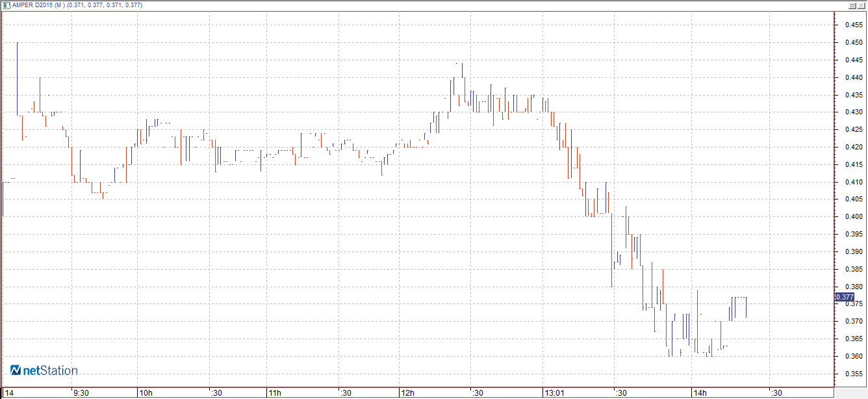Click the 0.360 price axis label
The image size is (868, 399).
click(x=853, y=356)
